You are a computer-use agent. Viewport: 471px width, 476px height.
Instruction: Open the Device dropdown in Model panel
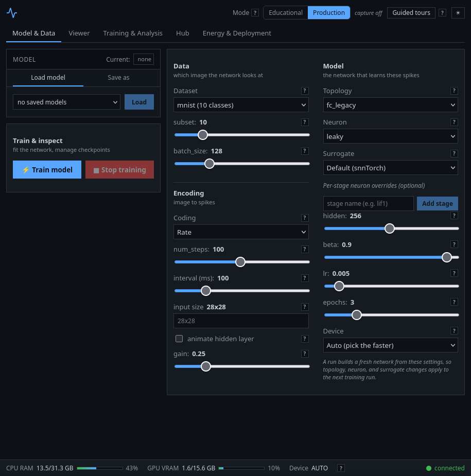point(391,345)
